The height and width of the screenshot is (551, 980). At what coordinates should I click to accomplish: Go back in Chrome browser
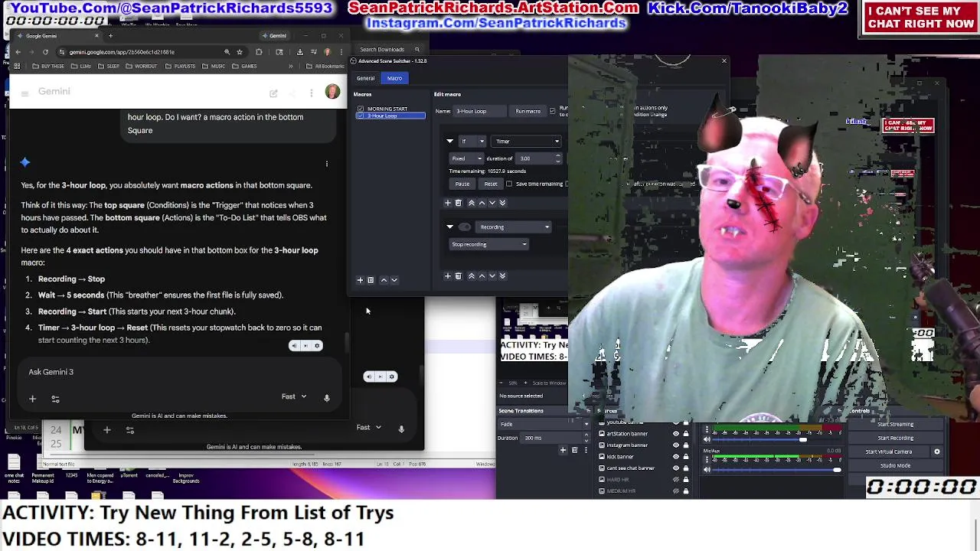coord(18,52)
